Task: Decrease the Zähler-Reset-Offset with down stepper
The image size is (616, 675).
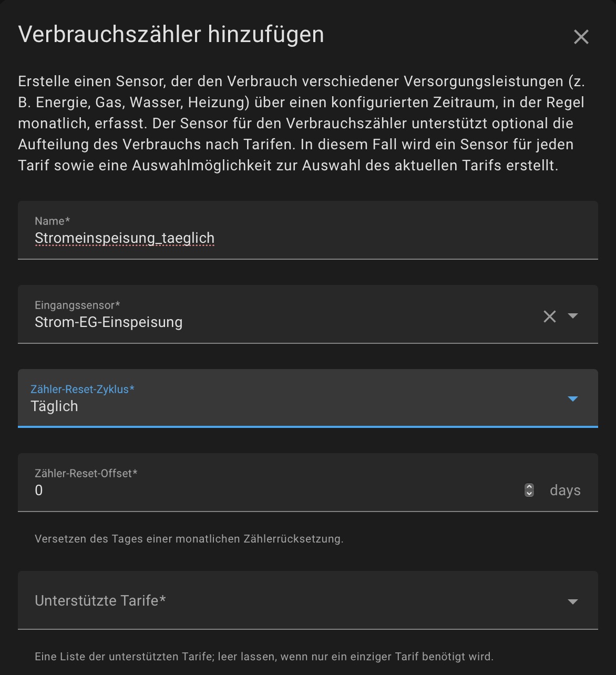Action: [x=529, y=493]
